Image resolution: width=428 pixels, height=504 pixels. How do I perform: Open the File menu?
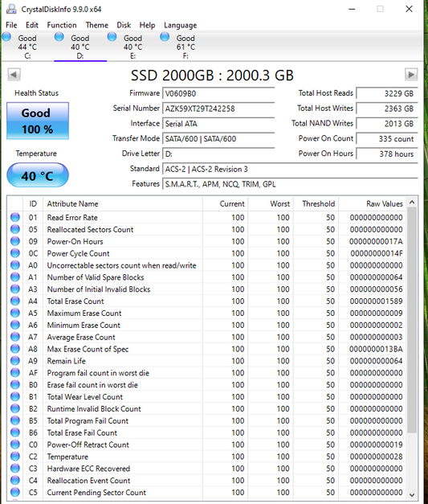[11, 25]
